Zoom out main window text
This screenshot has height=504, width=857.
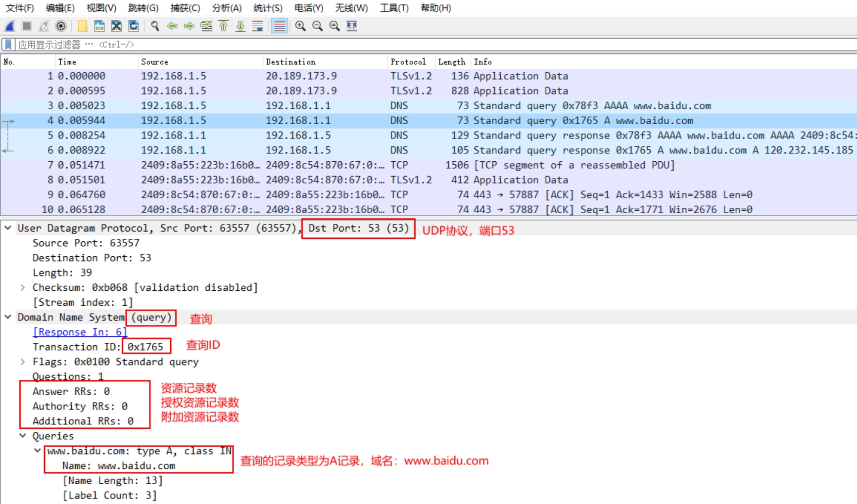[x=318, y=26]
